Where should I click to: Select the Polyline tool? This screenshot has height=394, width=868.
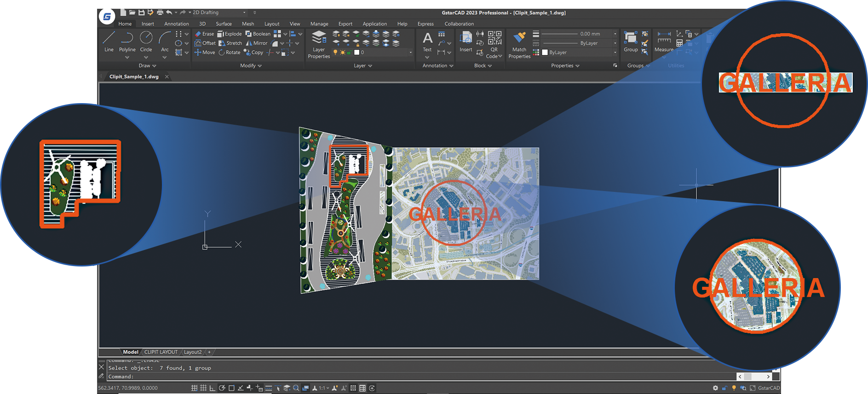(x=127, y=41)
